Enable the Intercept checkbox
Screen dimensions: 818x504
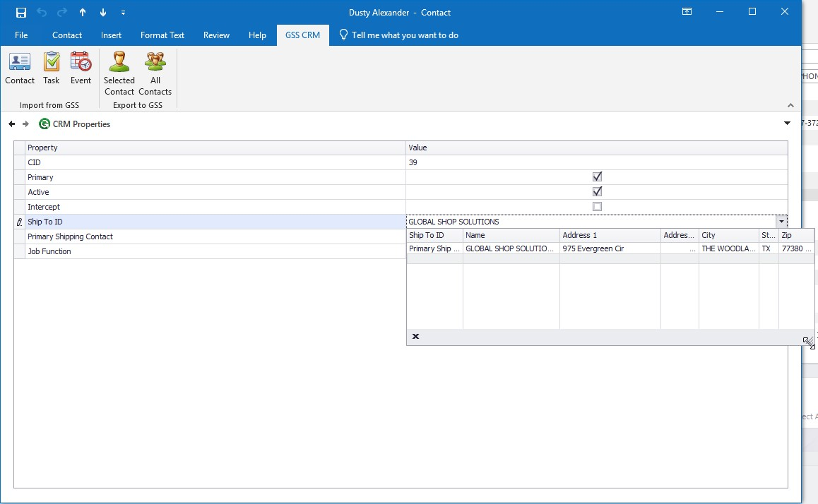click(x=598, y=206)
